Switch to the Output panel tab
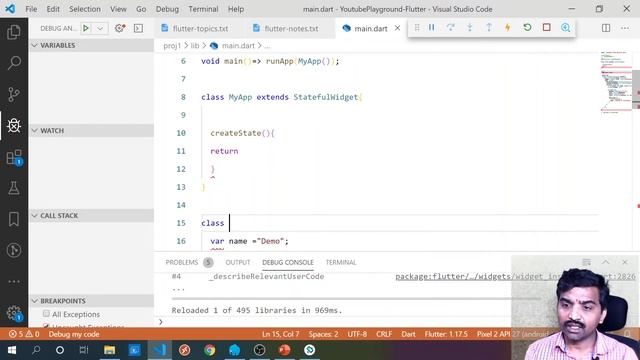 pyautogui.click(x=238, y=262)
